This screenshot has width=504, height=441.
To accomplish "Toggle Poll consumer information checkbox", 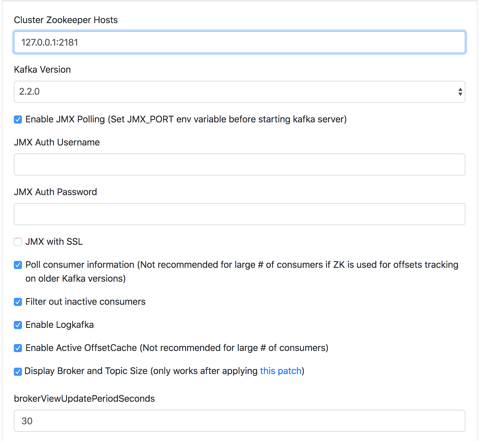I will pos(18,265).
